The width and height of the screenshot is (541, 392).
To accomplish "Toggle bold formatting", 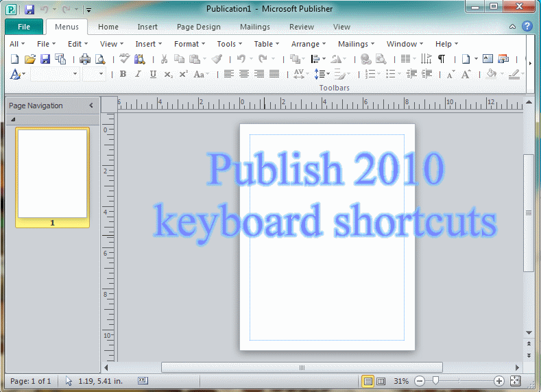I will coord(123,74).
